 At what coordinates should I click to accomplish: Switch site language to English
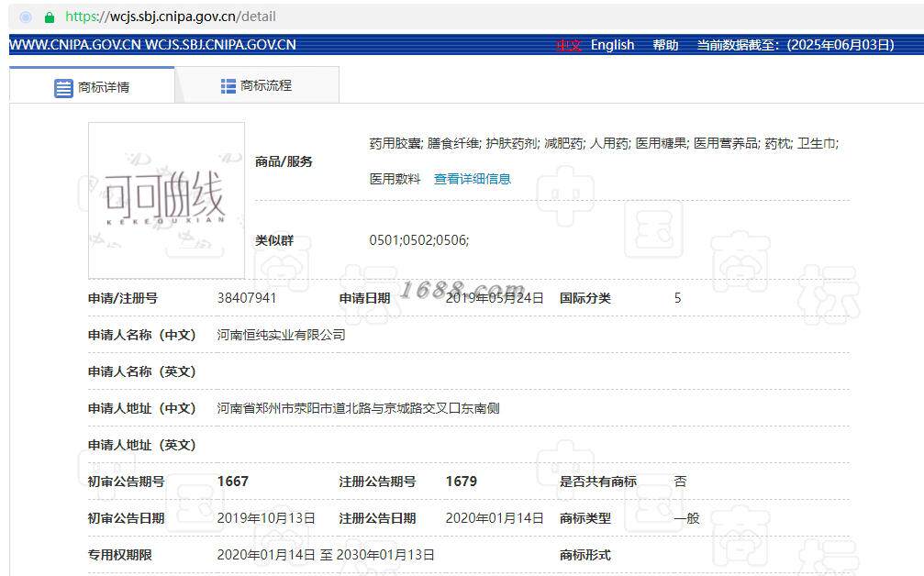tap(612, 45)
